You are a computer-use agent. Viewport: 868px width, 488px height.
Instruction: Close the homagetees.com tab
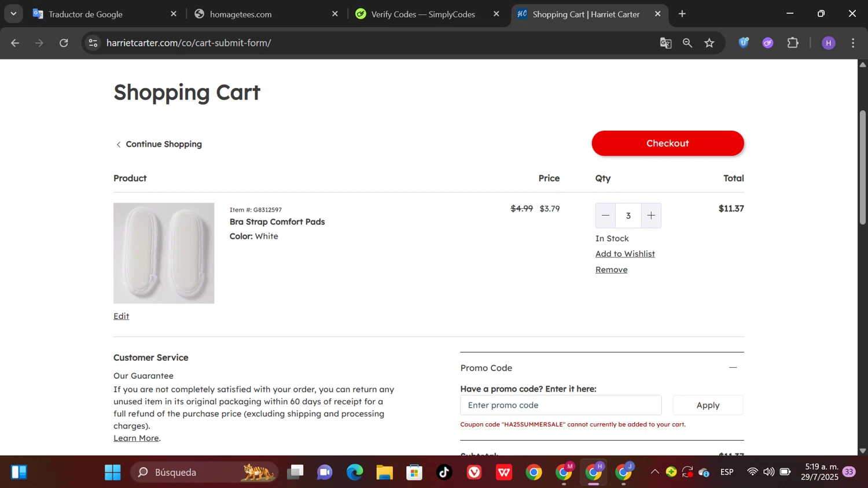pyautogui.click(x=335, y=14)
